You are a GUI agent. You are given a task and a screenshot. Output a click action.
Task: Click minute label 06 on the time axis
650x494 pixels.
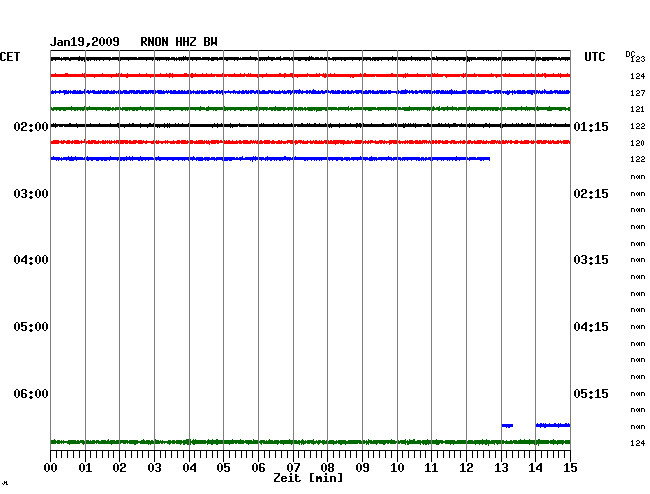pyautogui.click(x=258, y=468)
